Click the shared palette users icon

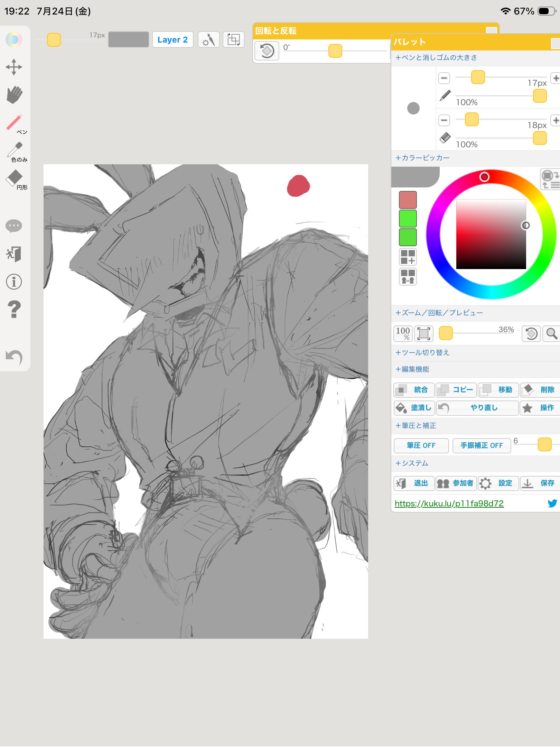click(408, 277)
